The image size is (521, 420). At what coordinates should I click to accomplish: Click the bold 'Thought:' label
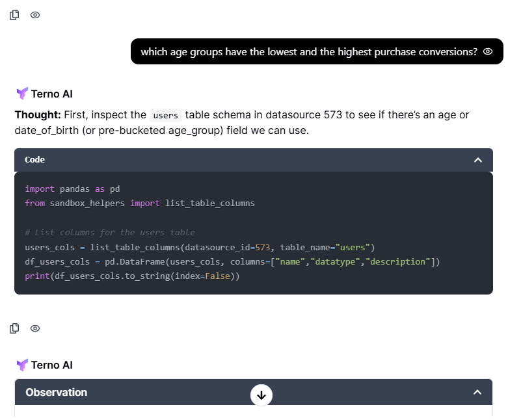[38, 115]
